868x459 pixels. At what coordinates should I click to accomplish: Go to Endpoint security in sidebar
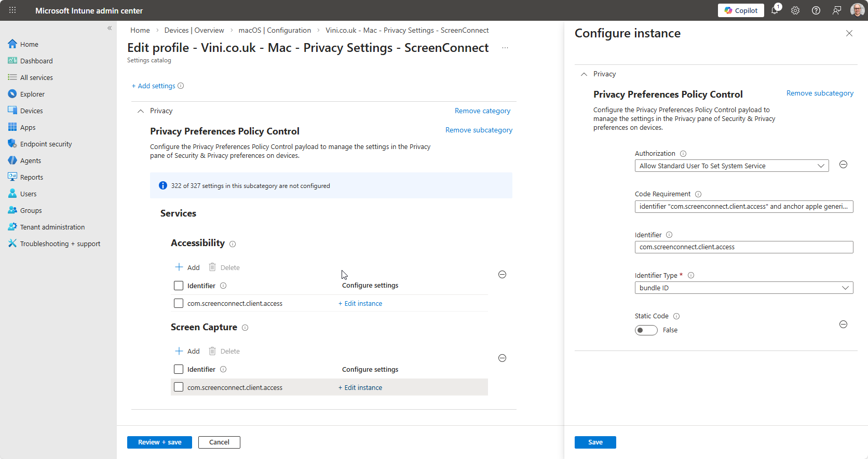tap(46, 144)
